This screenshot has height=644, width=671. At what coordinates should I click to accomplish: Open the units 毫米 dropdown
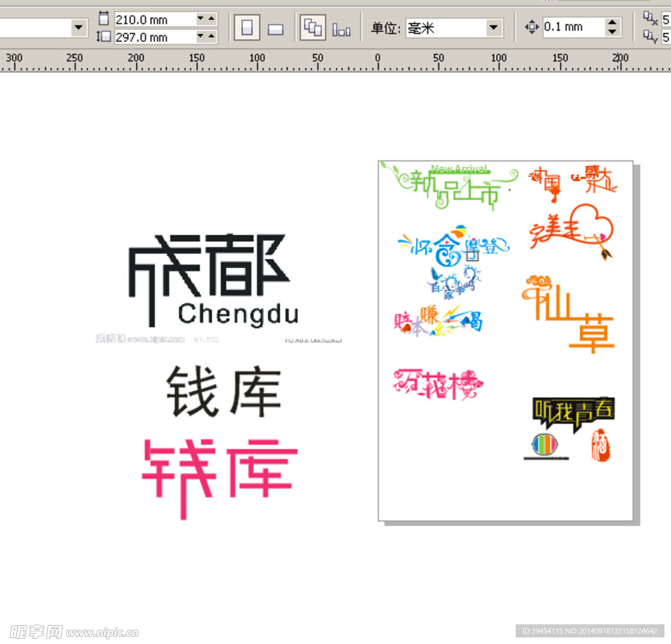(x=493, y=28)
